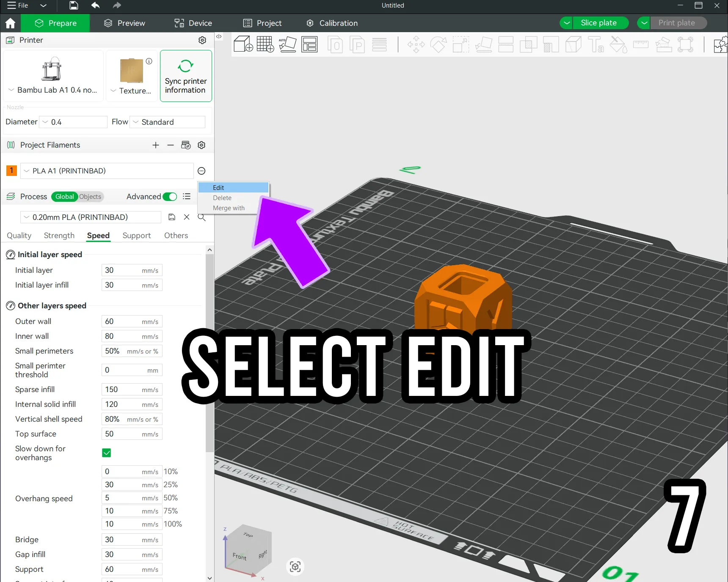Viewport: 728px width, 582px height.
Task: Open the Bambu Lab A1 printer dropdown
Action: [53, 90]
